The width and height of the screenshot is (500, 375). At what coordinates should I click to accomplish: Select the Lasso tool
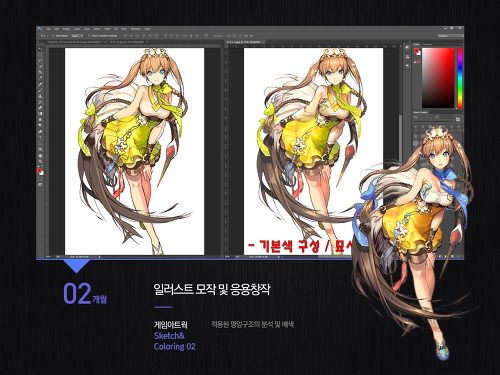click(40, 60)
